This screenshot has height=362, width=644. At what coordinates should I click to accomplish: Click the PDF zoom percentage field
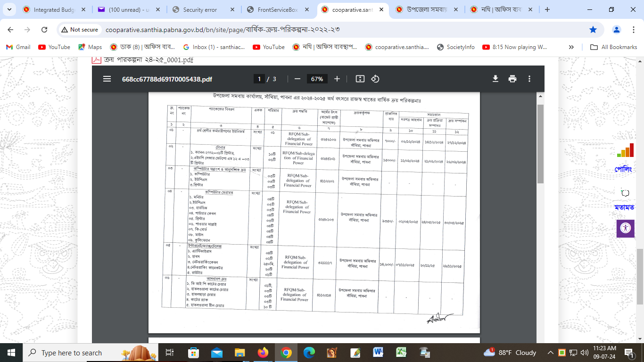click(317, 79)
